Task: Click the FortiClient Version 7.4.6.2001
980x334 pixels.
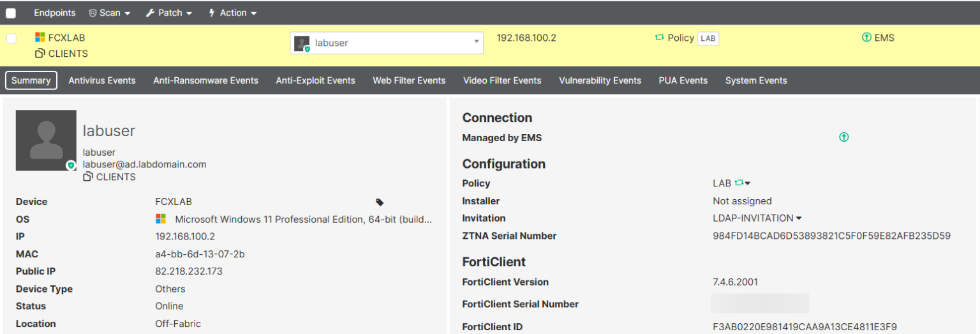Action: [736, 282]
